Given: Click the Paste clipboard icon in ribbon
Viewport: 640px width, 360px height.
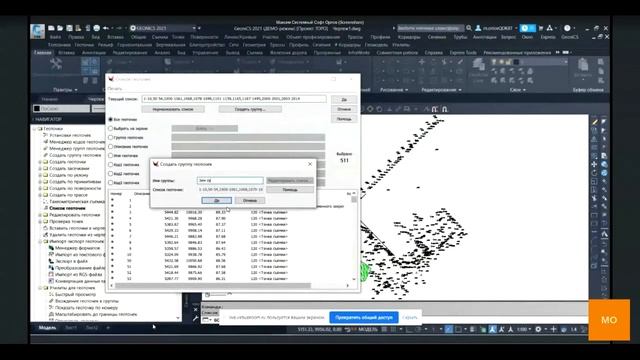Looking at the screenshot, I should click(583, 65).
